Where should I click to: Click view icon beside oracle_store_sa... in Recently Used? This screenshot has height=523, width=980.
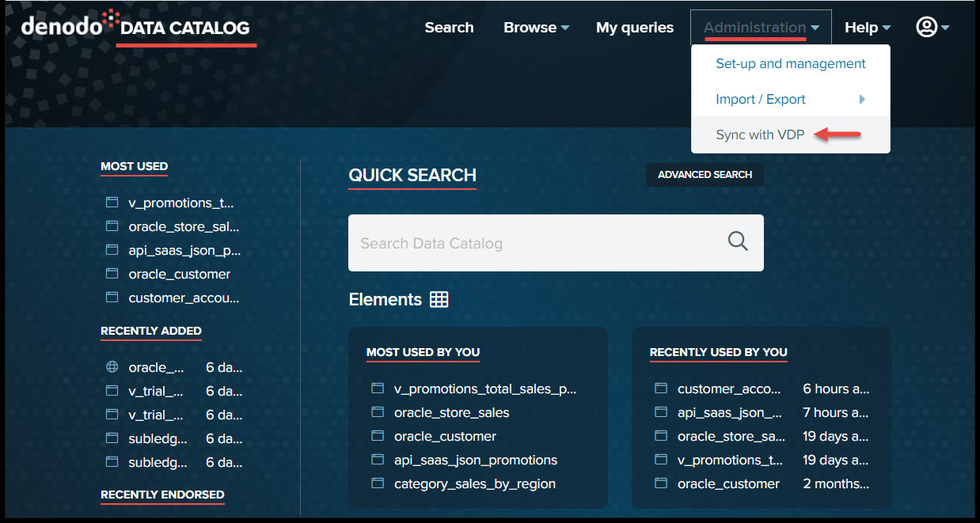661,436
